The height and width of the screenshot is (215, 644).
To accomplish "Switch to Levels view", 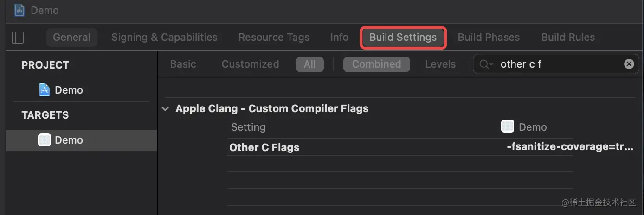I will pos(440,64).
